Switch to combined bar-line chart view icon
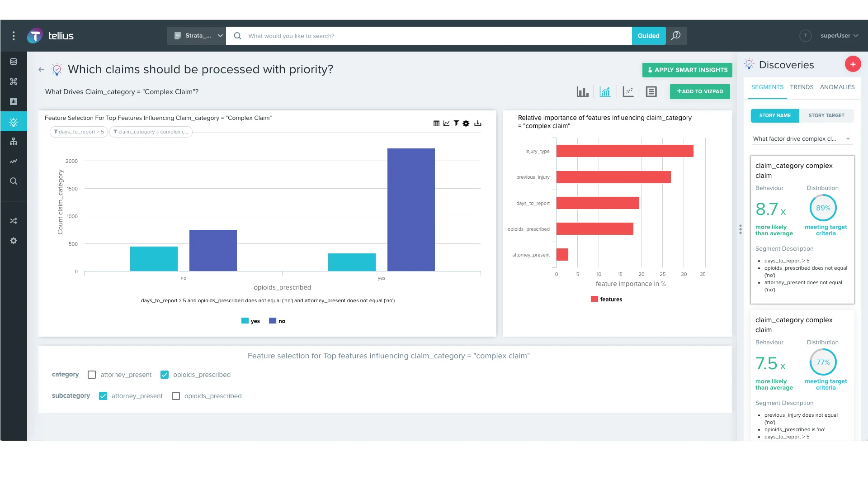The image size is (868, 495). [605, 91]
